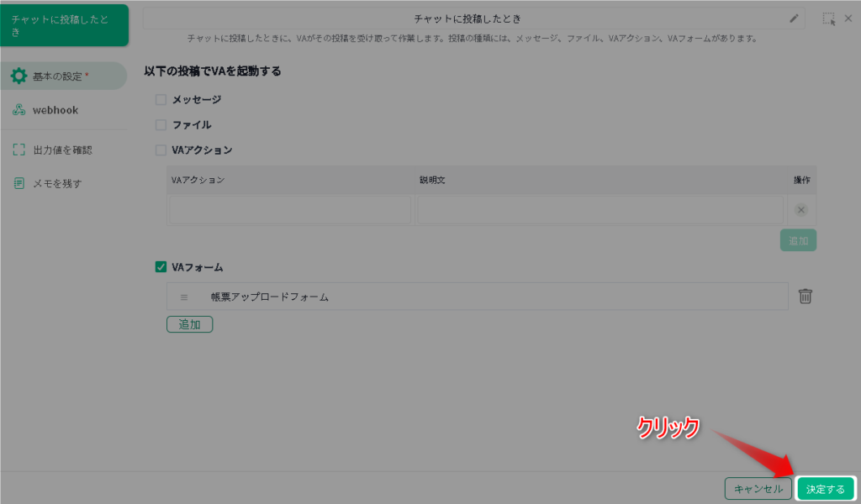Click the pencil edit icon beside title

[794, 18]
